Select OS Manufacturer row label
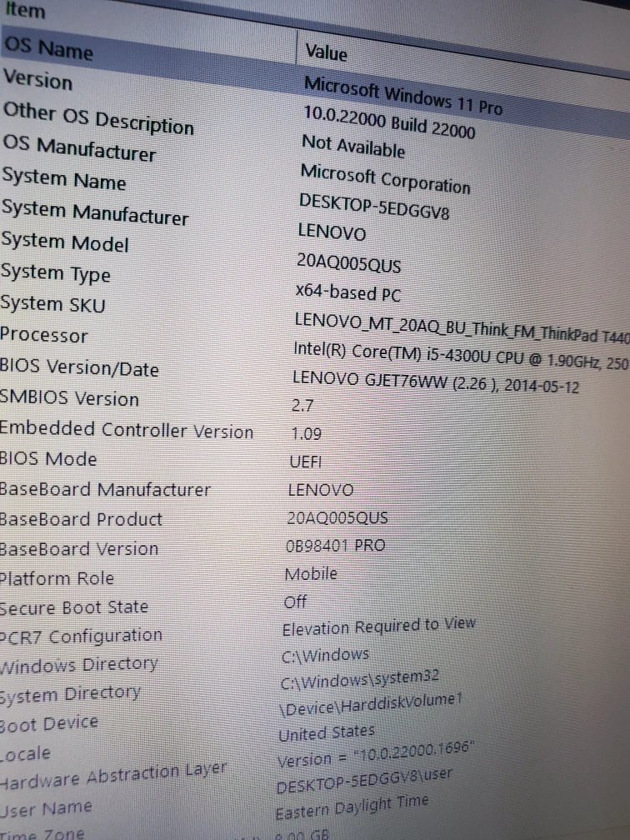This screenshot has width=630, height=840. pyautogui.click(x=79, y=148)
